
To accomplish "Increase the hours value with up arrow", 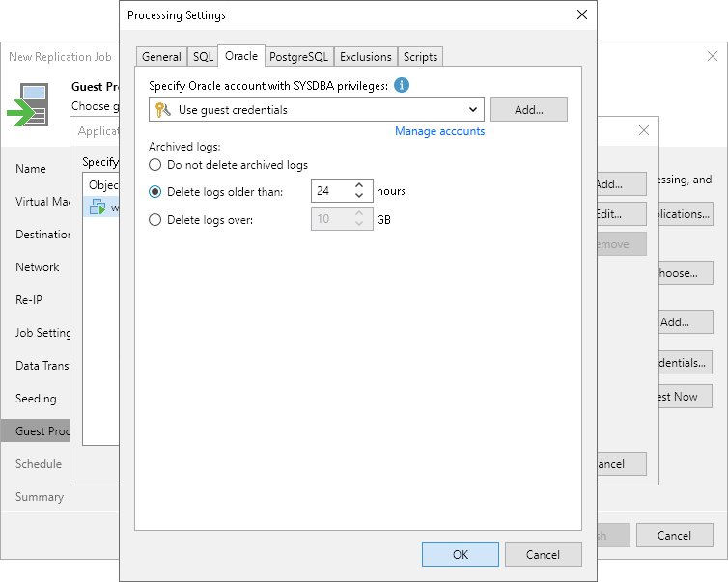I will coord(359,185).
